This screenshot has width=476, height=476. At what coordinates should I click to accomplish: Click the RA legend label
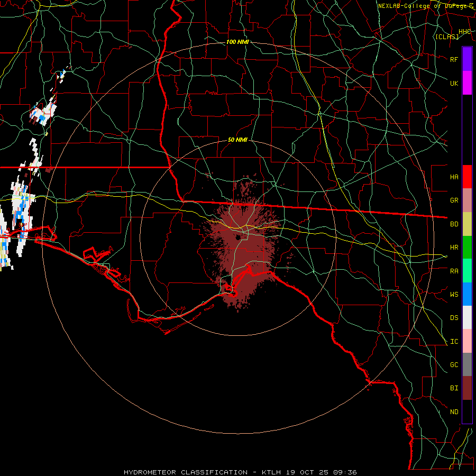tap(454, 271)
